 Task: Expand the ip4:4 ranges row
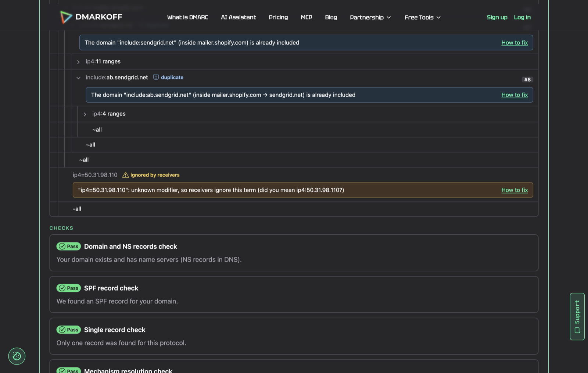[x=85, y=114]
